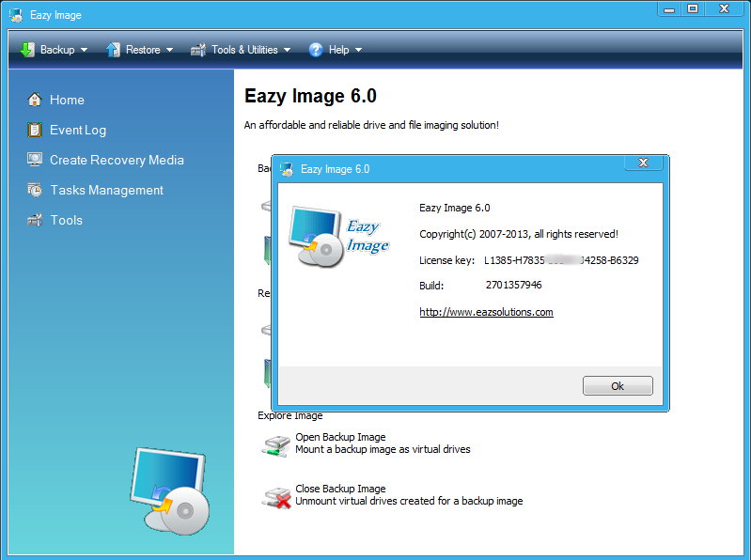The image size is (751, 560).
Task: Click the Tasks Management clock icon
Action: point(35,190)
